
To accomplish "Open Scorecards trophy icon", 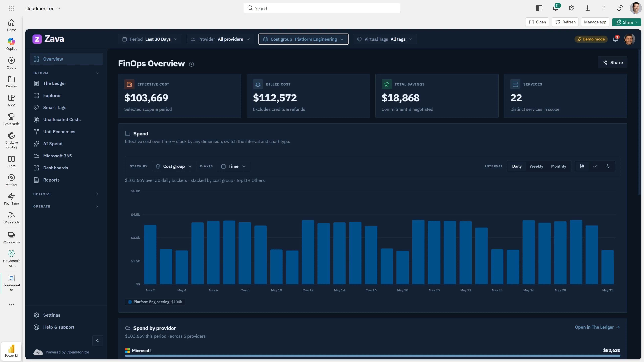I will [x=11, y=116].
